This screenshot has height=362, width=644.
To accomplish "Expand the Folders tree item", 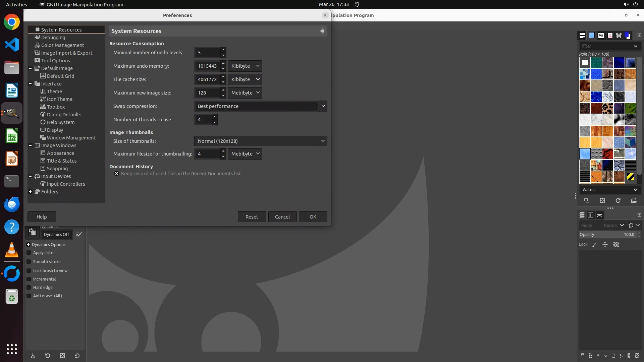I will coord(31,192).
